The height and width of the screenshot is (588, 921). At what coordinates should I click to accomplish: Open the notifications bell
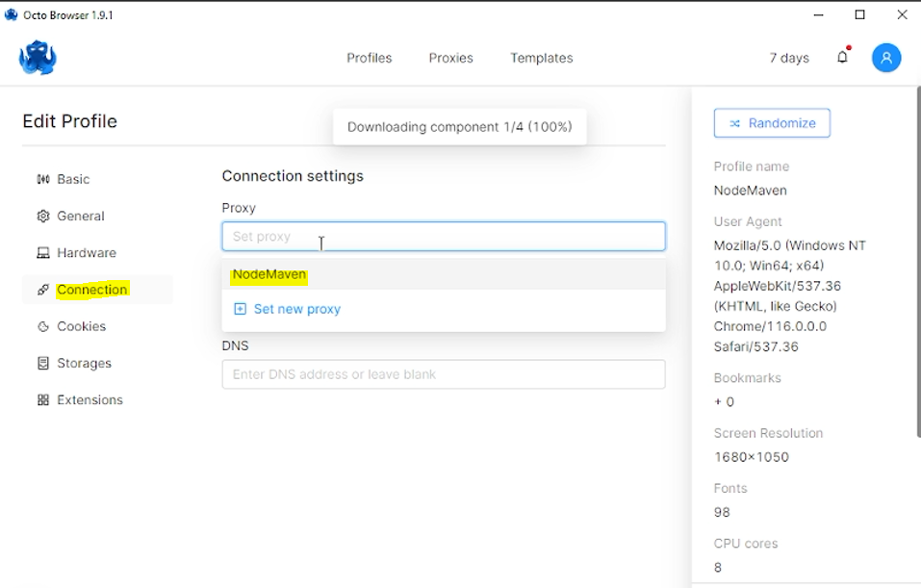pos(842,58)
